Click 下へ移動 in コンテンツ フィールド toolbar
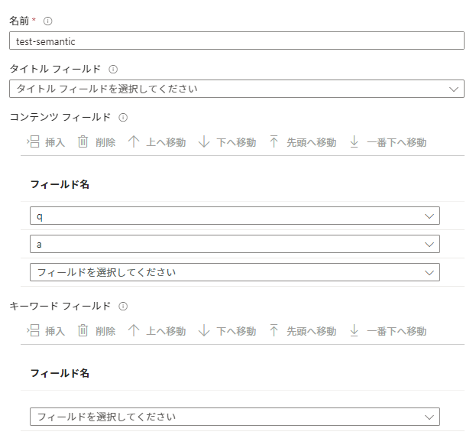Image resolution: width=476 pixels, height=448 pixels. [227, 142]
